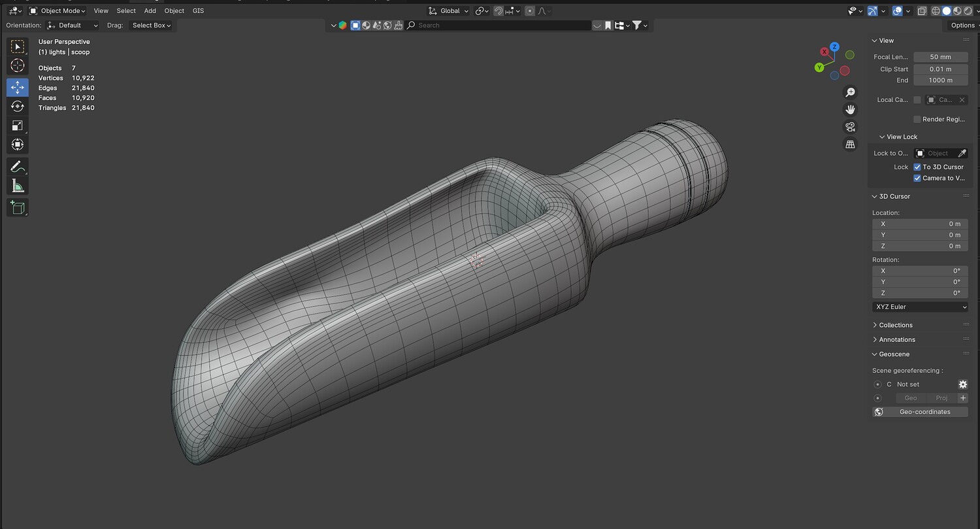The height and width of the screenshot is (529, 980).
Task: Select the Scale tool
Action: [x=18, y=126]
